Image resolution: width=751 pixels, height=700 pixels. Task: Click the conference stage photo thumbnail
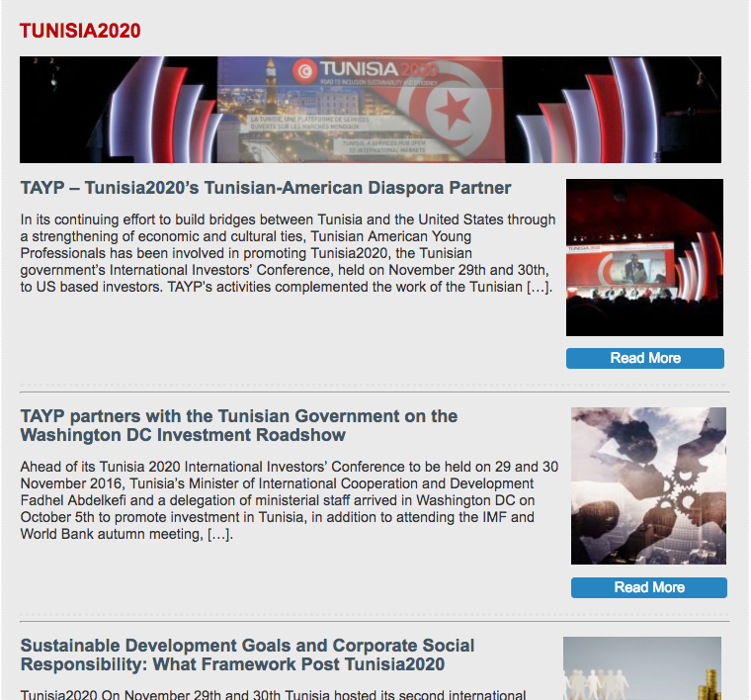[x=644, y=257]
